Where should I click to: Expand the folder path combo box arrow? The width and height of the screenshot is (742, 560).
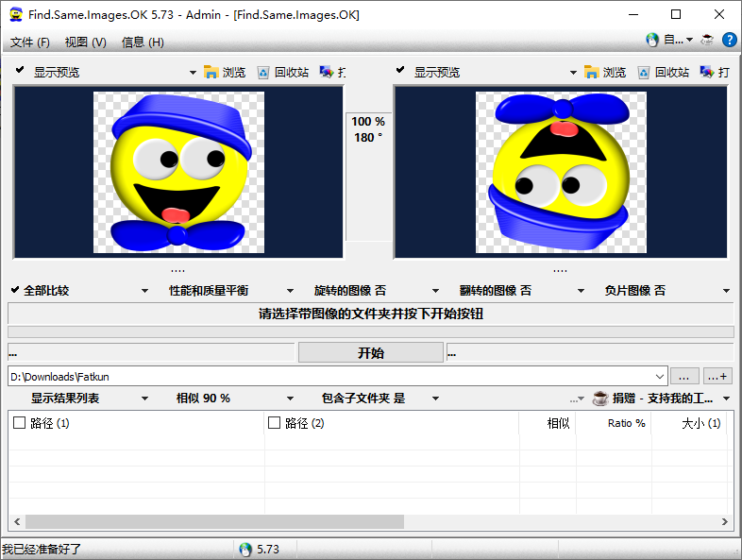659,377
